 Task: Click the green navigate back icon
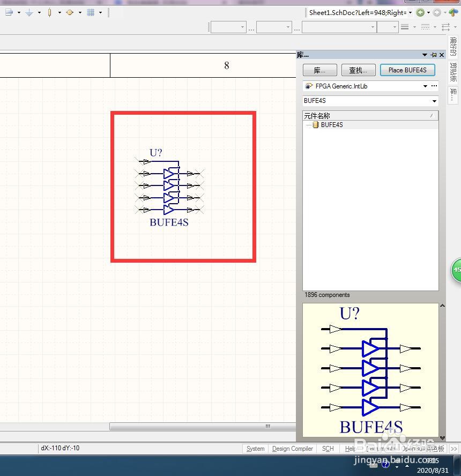pos(420,12)
